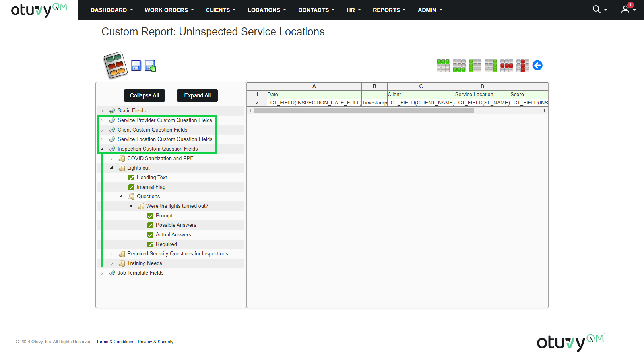The image size is (644, 352).
Task: Expand the COVID Sanitization and PPE node
Action: pyautogui.click(x=111, y=159)
